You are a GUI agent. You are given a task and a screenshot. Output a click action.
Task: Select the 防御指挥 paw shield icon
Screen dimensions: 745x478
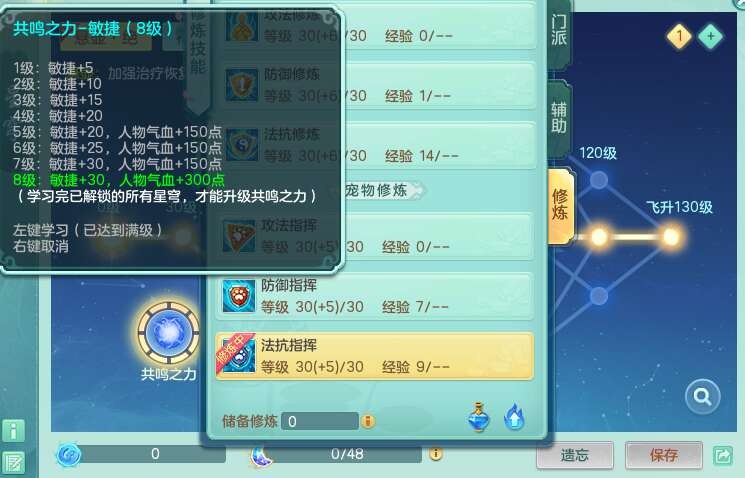pos(239,296)
